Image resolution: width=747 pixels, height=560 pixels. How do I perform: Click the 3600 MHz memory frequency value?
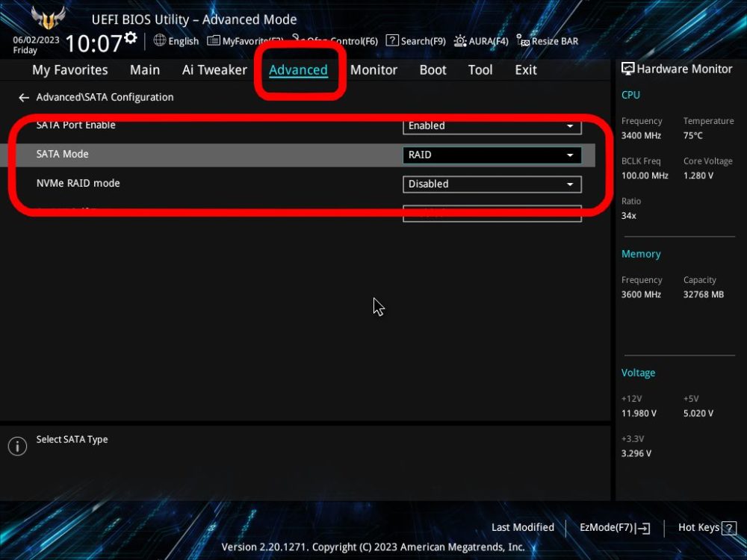(641, 294)
